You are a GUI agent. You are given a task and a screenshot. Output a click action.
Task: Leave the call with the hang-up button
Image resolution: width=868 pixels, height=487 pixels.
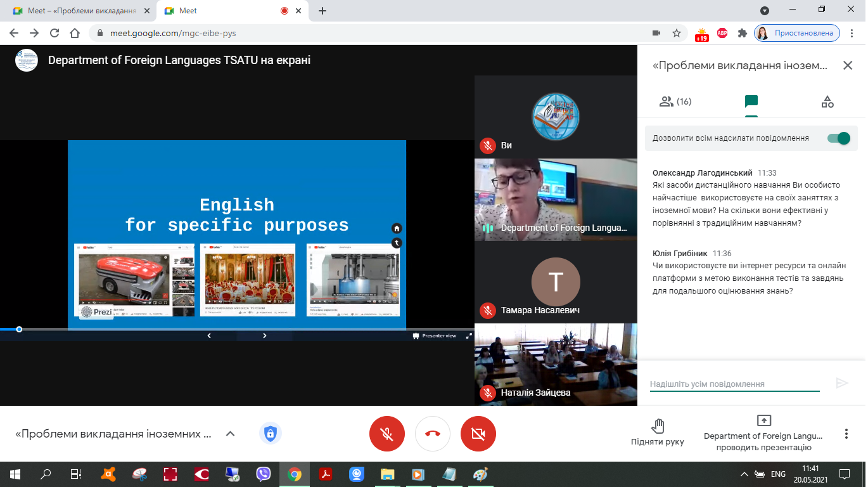[x=433, y=434]
